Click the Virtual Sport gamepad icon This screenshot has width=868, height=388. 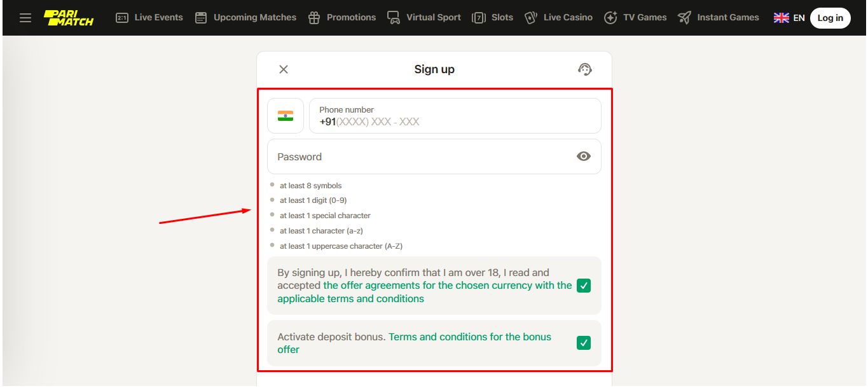click(394, 18)
